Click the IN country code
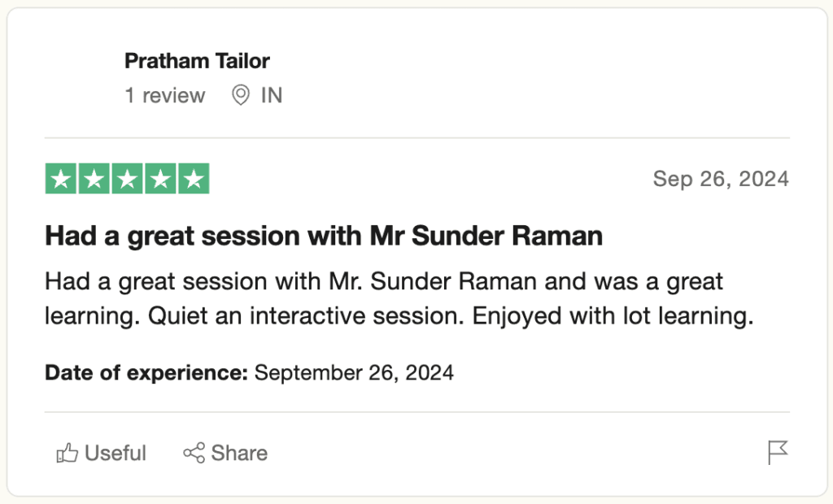Image resolution: width=833 pixels, height=504 pixels. click(272, 96)
